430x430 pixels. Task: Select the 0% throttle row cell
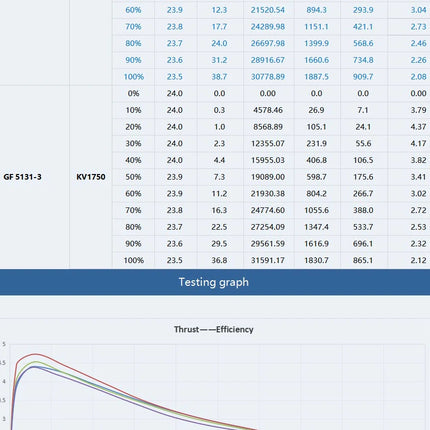pos(133,93)
